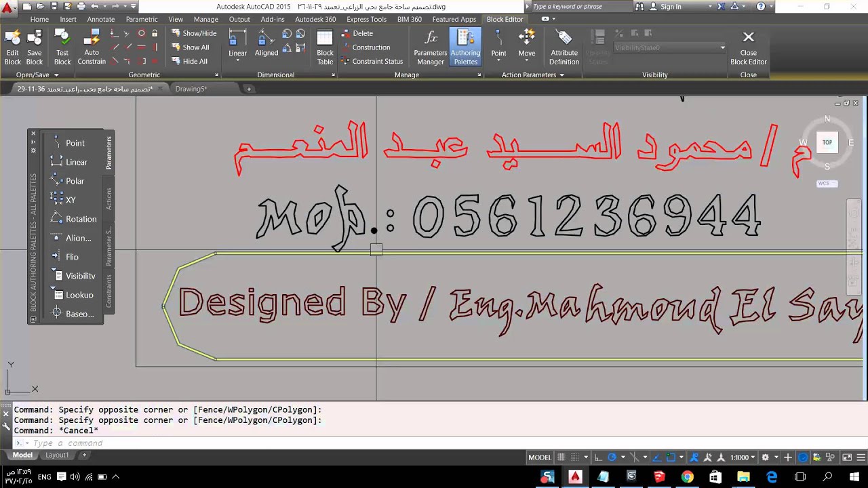Choose the Rotation parameter in the palette
Viewport: 868px width, 488px height.
73,219
